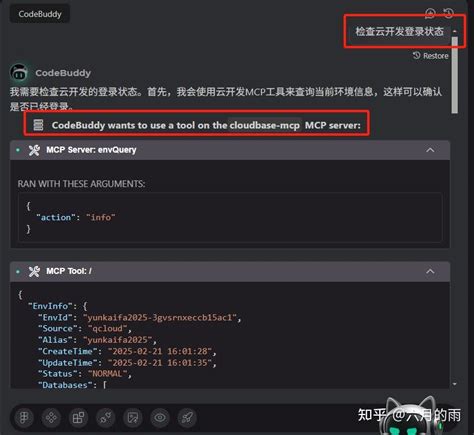The width and height of the screenshot is (474, 435).
Task: Click the rocket deploy icon
Action: tap(187, 417)
